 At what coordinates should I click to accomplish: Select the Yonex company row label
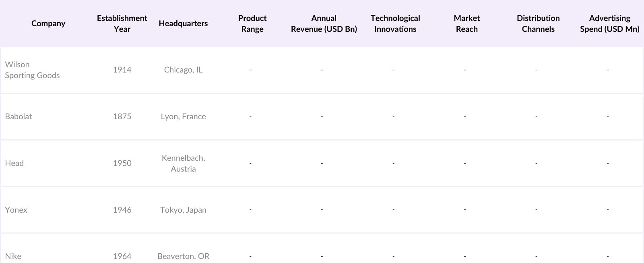pyautogui.click(x=16, y=210)
